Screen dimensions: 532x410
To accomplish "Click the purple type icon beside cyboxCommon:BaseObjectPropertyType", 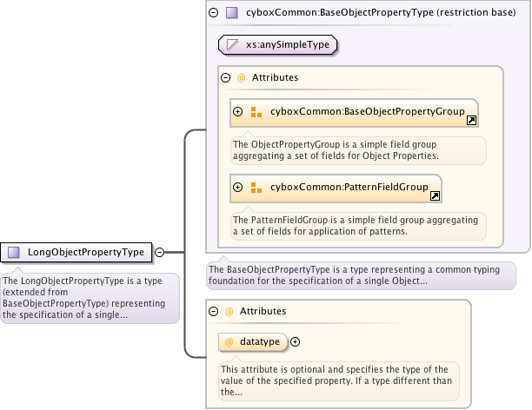I will point(231,13).
